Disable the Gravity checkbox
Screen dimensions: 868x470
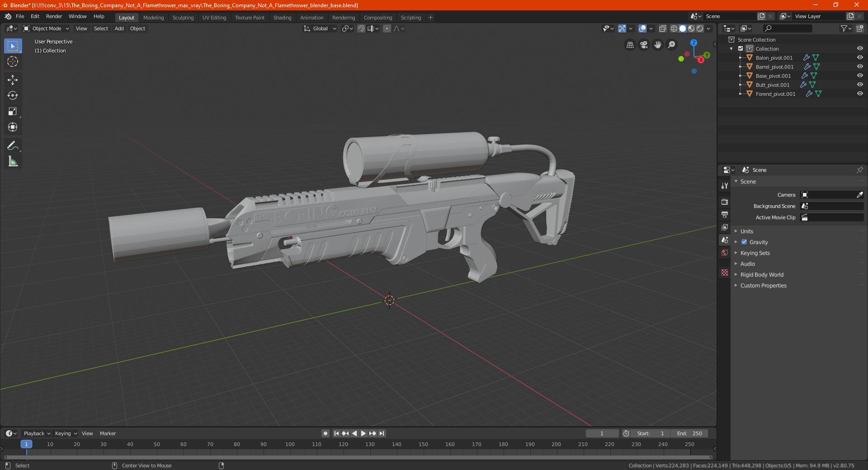click(744, 242)
